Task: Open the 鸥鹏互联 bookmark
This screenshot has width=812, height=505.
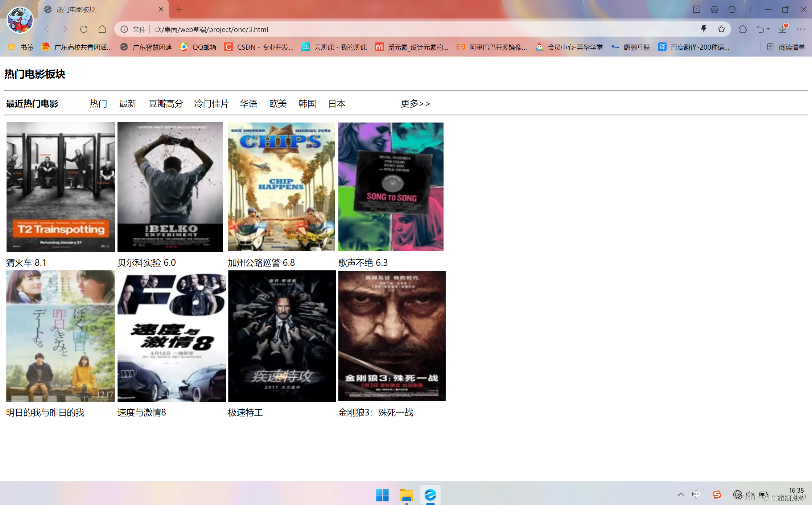Action: pos(630,47)
